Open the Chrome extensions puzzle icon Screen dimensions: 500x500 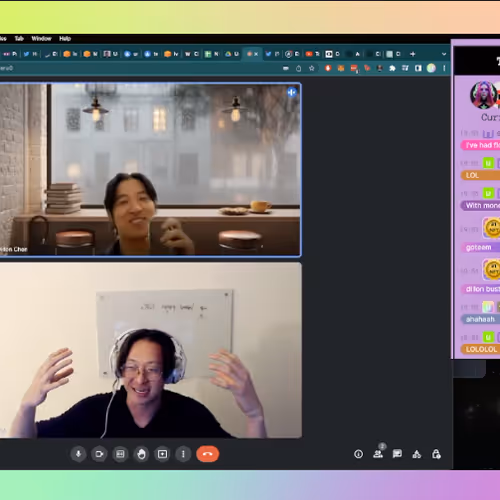tap(392, 68)
